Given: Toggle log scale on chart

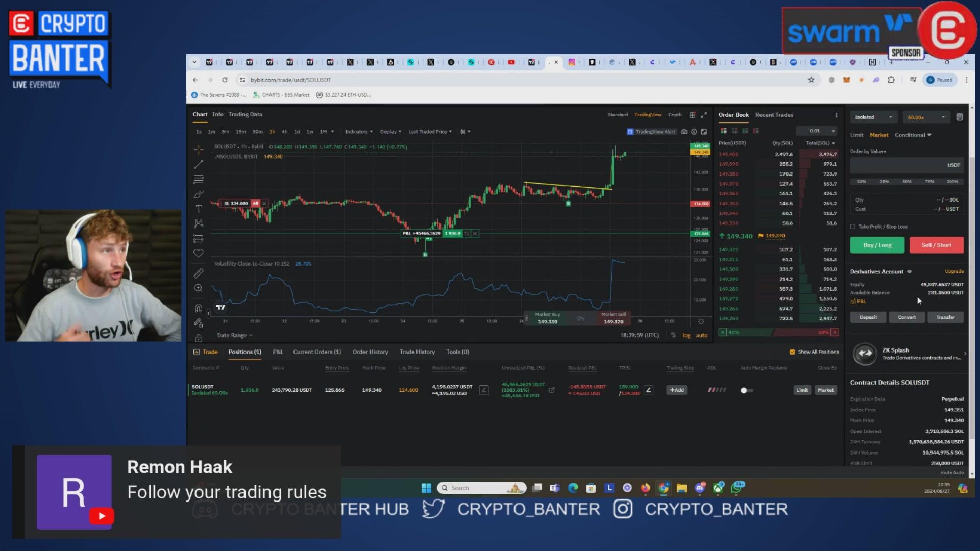Looking at the screenshot, I should coord(687,335).
